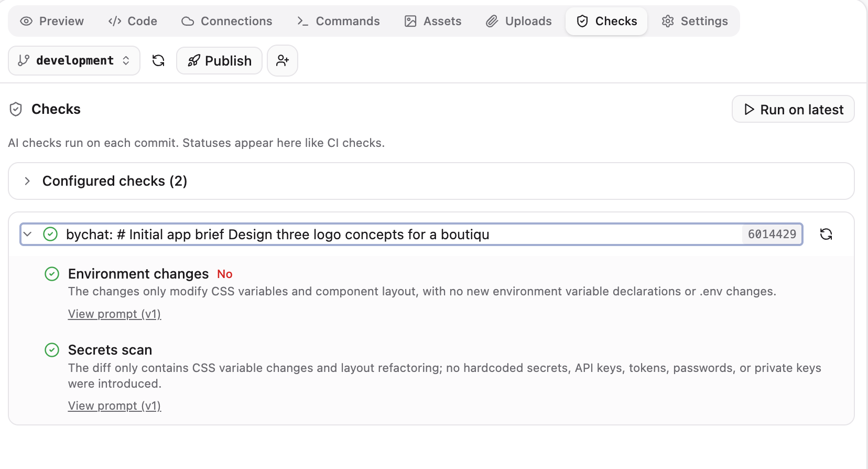Click commit hash 6014429
The image size is (868, 469).
[x=772, y=234]
